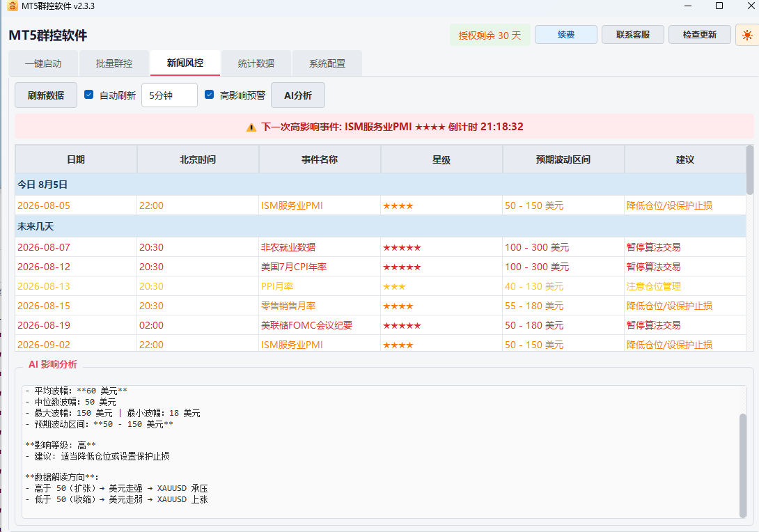Toggle the sun theme icon button
Screen dimensions: 759x532
747,35
